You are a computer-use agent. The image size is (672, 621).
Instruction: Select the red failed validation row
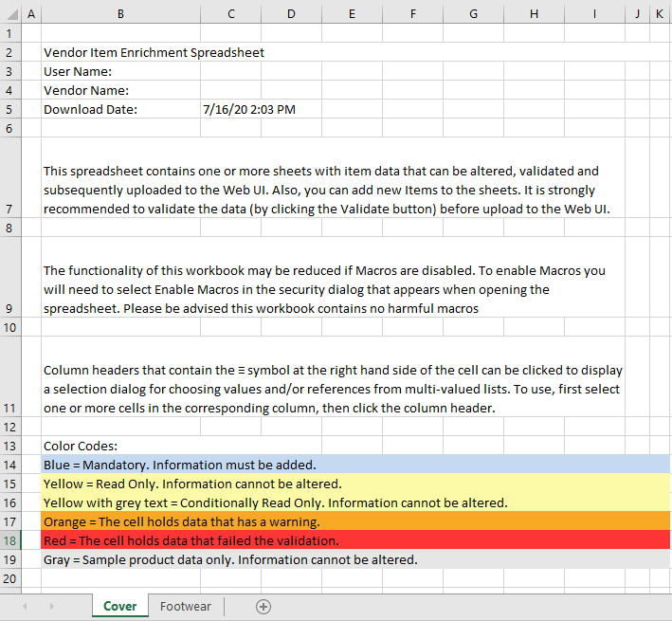tap(355, 540)
